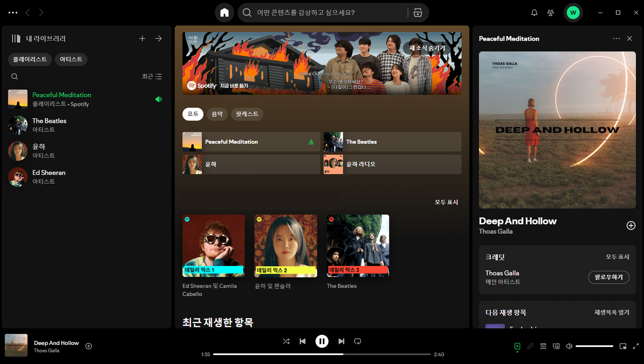This screenshot has width=644, height=364.
Task: Open 윤하 shortcut card
Action: pos(251,164)
